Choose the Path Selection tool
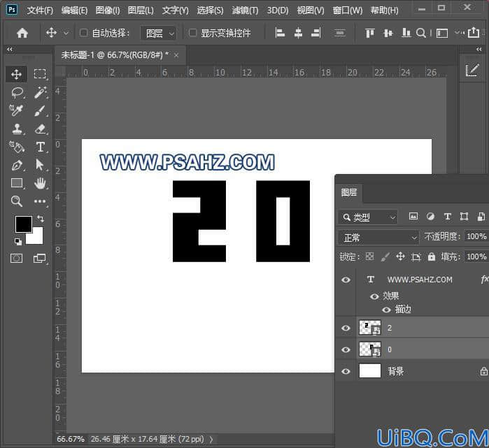The height and width of the screenshot is (448, 489). click(40, 165)
